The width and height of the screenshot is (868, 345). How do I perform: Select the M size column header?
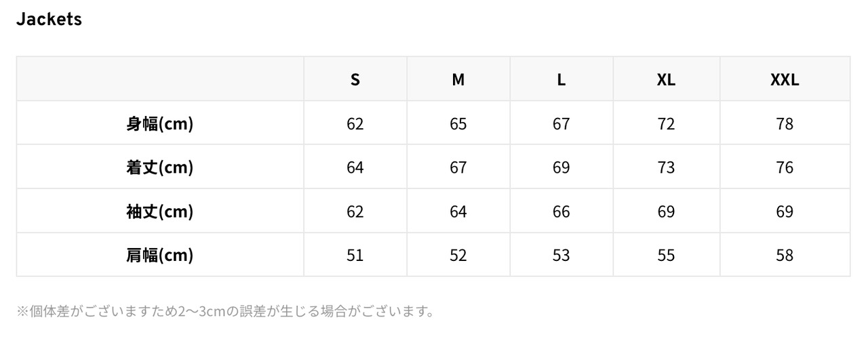[458, 80]
